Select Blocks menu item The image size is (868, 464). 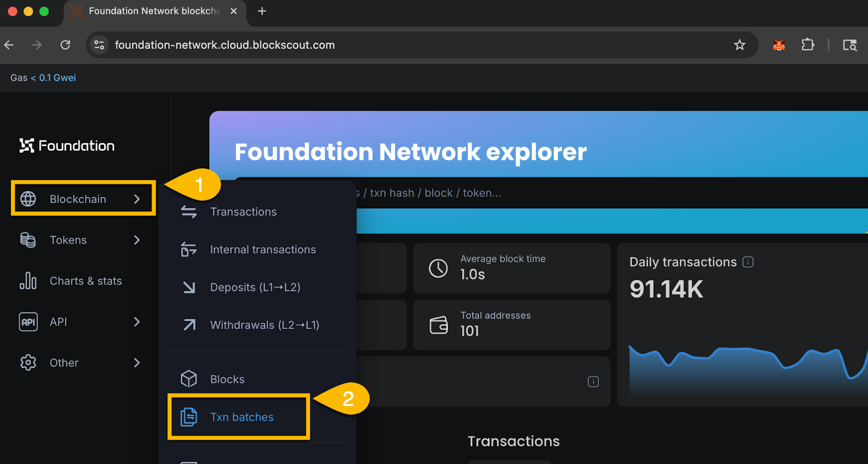[227, 379]
